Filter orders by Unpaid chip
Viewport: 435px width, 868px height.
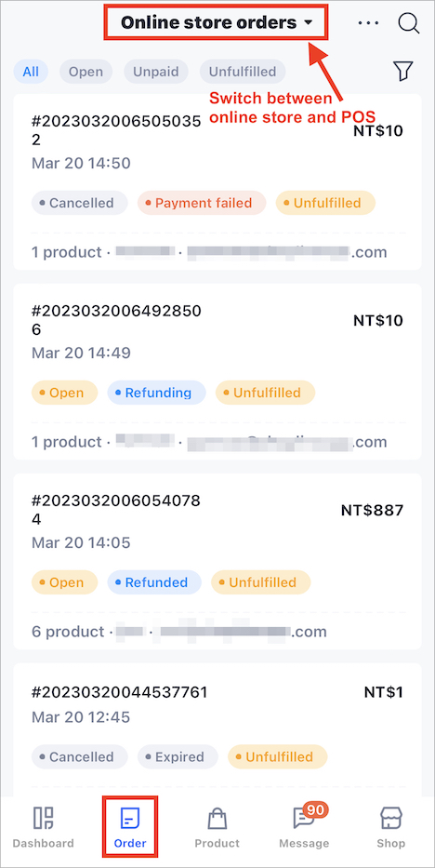coord(156,72)
